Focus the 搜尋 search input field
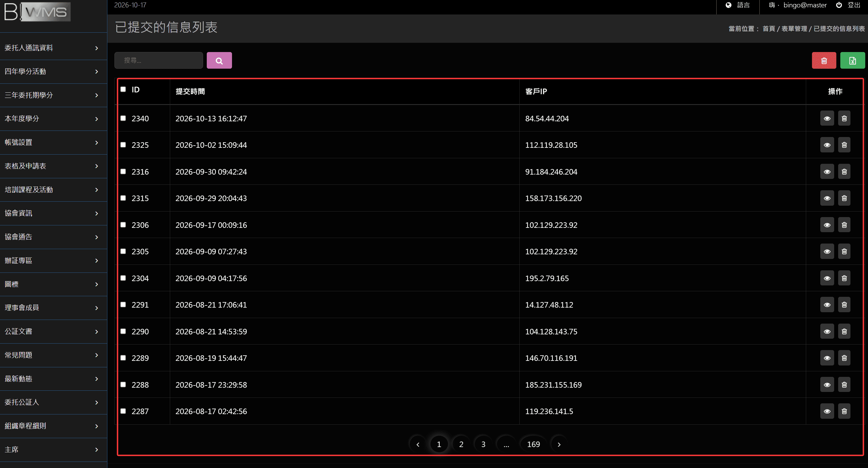868x468 pixels. point(159,60)
